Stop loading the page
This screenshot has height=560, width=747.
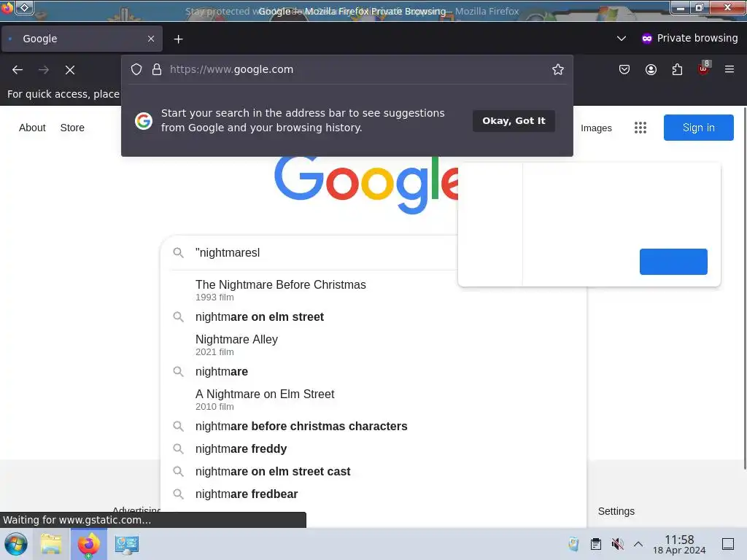[x=70, y=70]
